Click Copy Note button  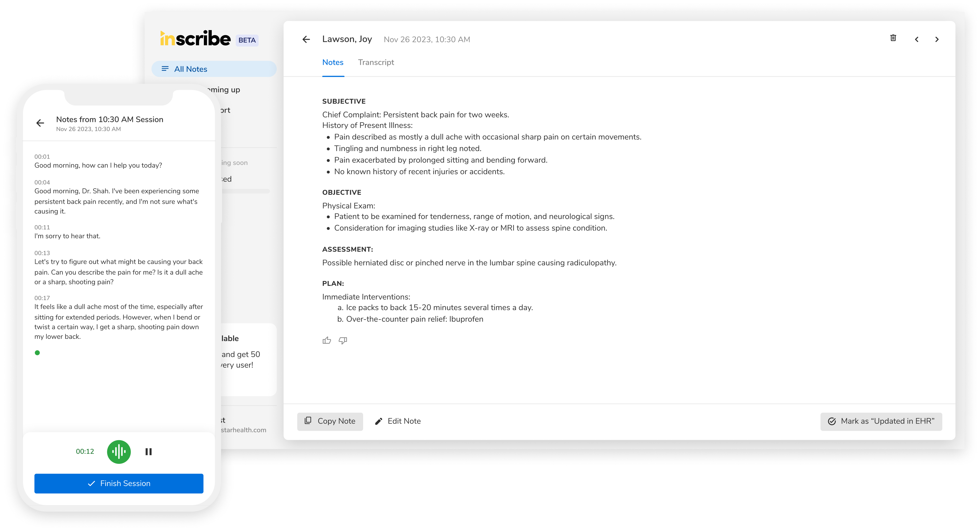coord(330,421)
